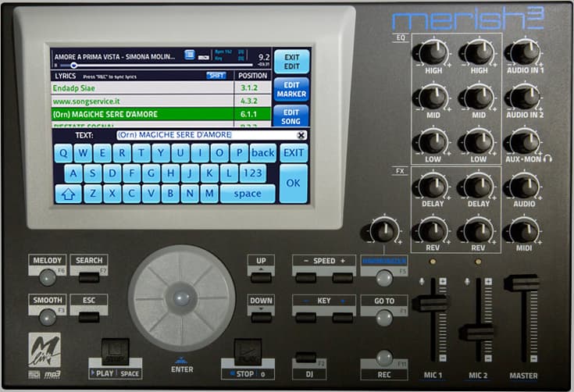Clear the text field with X icon
The height and width of the screenshot is (392, 574).
coord(301,135)
